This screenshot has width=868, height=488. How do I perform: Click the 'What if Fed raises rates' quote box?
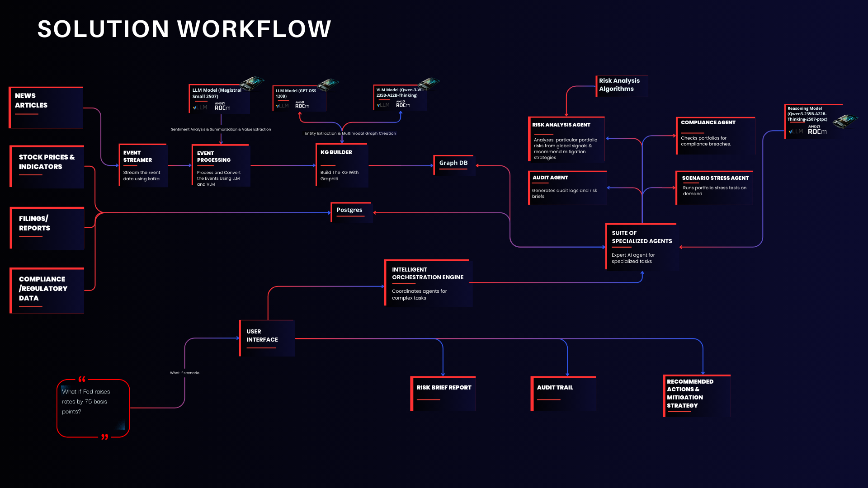(x=93, y=408)
